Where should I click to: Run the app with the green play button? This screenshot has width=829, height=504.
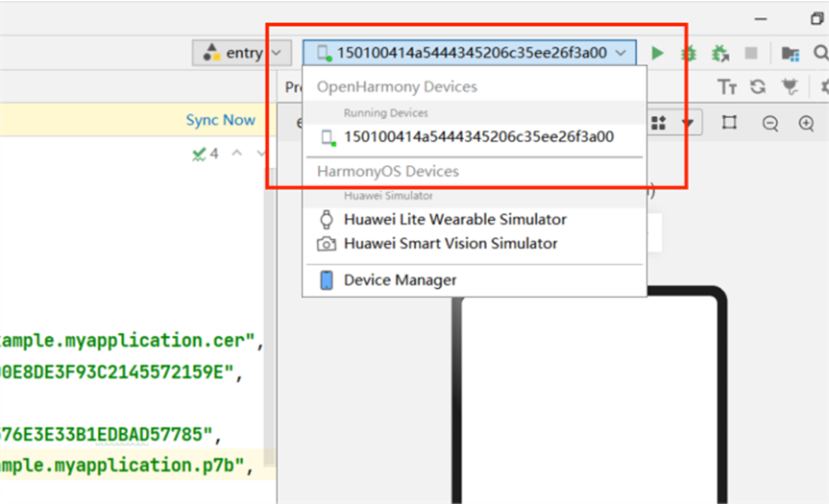(657, 53)
